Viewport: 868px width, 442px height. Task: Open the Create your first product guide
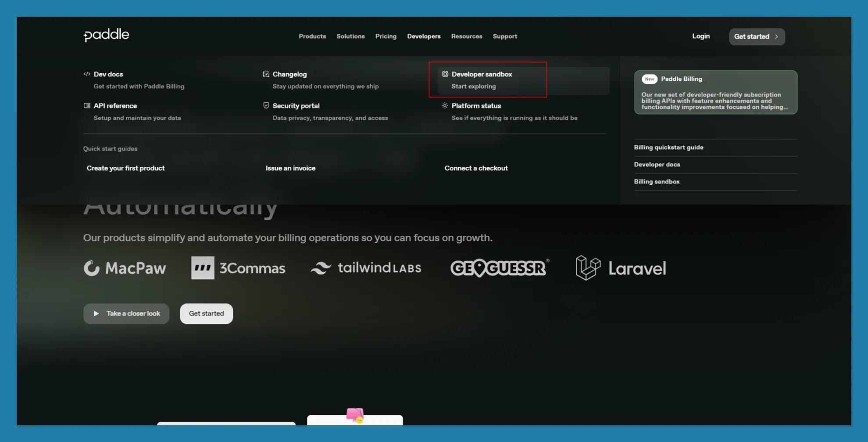pos(125,168)
